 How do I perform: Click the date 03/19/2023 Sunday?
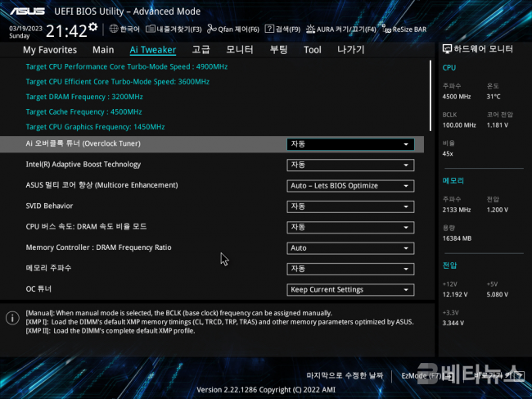pyautogui.click(x=26, y=32)
